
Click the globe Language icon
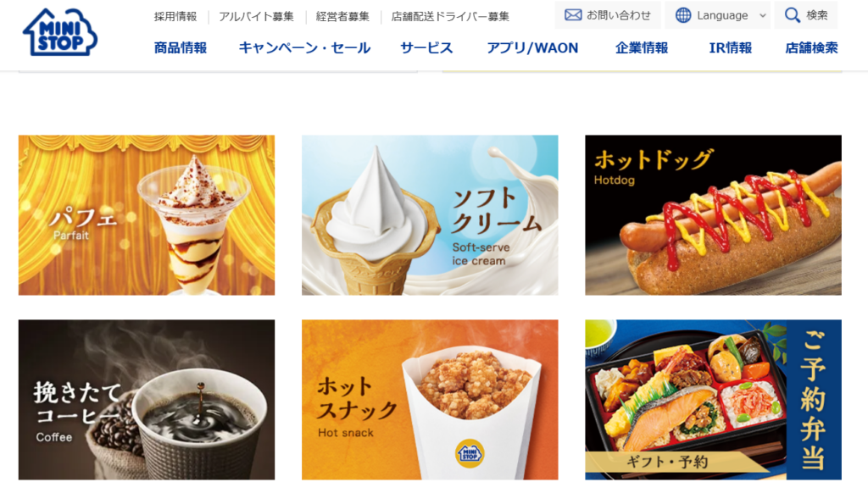pyautogui.click(x=683, y=15)
